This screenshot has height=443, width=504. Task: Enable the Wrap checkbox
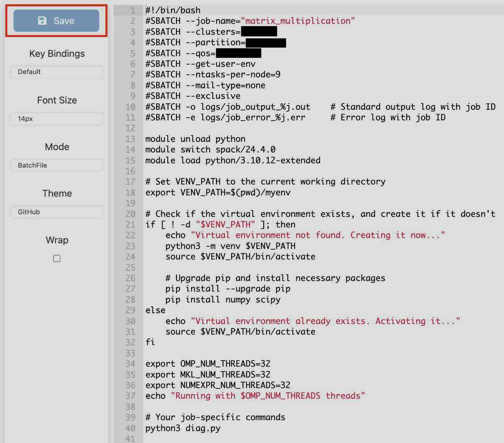(x=57, y=259)
